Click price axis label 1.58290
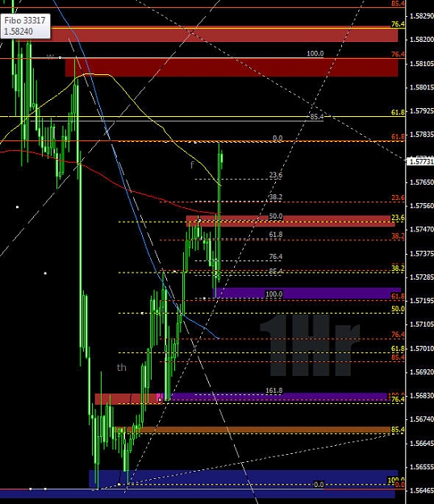The height and width of the screenshot is (504, 434). pyautogui.click(x=421, y=16)
